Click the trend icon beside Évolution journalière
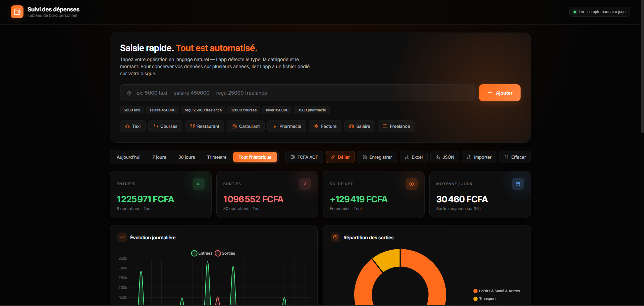644x306 pixels. coord(122,237)
